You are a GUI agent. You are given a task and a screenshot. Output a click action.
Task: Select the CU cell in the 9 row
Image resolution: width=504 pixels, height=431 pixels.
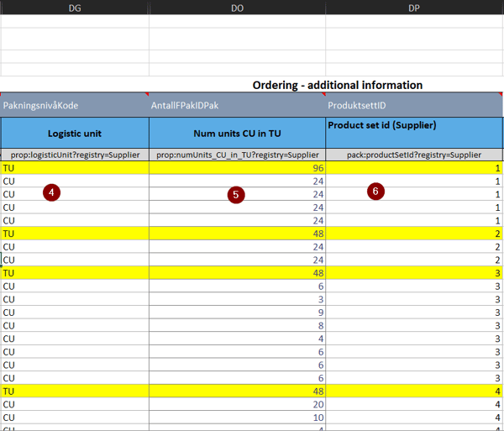[x=75, y=313]
